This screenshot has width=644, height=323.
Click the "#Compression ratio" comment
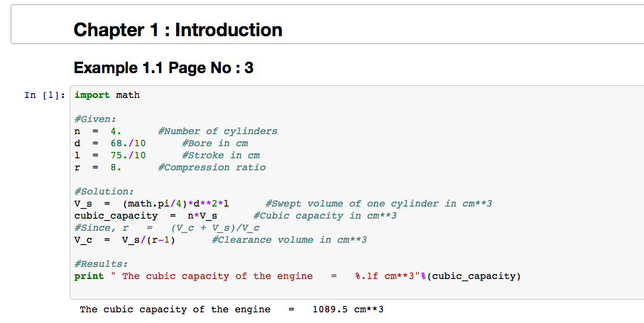pos(212,168)
